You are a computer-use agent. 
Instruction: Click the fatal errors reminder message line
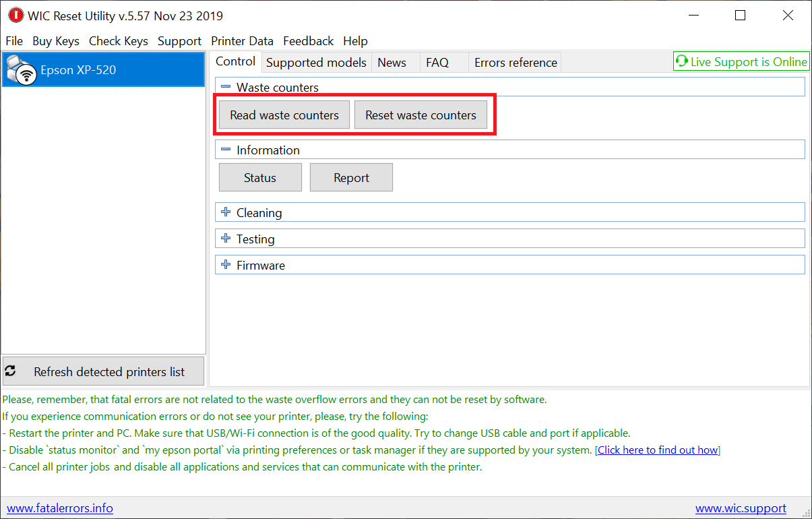point(274,399)
